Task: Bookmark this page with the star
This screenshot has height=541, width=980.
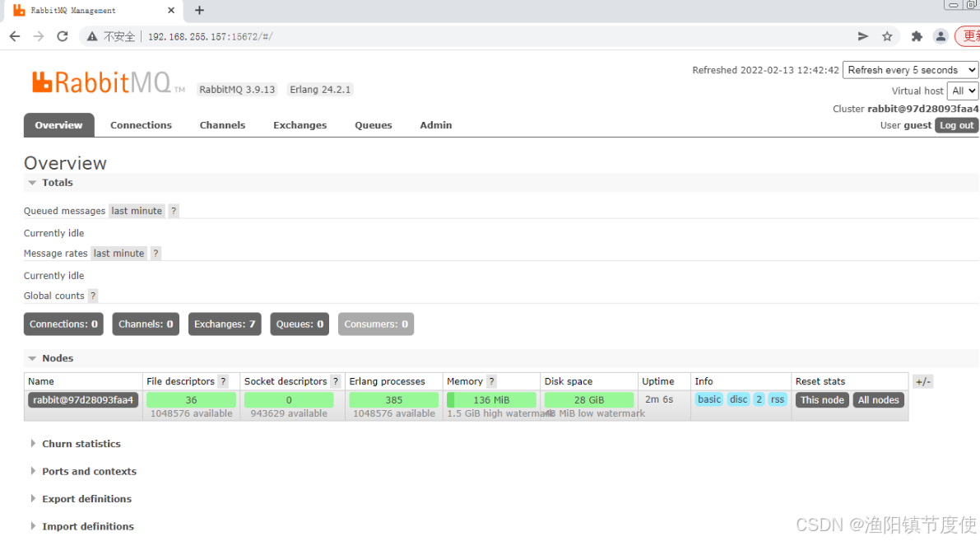Action: 887,36
